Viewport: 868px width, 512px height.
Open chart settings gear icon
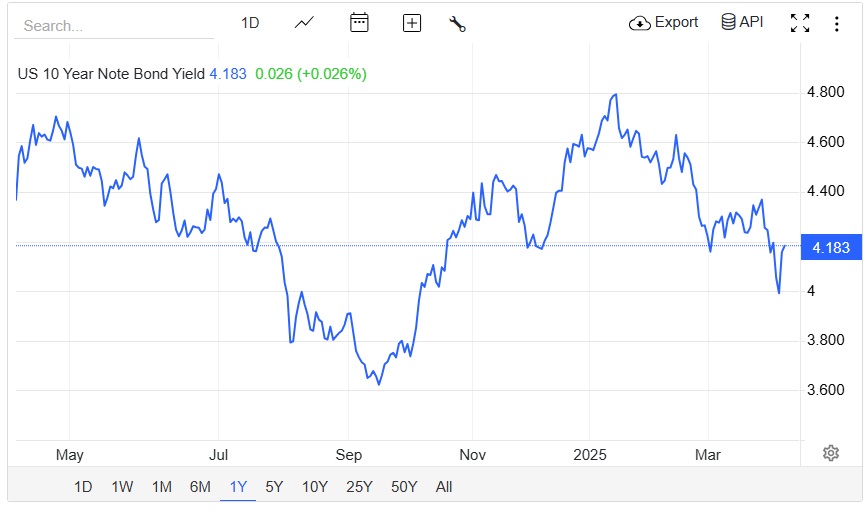[830, 453]
